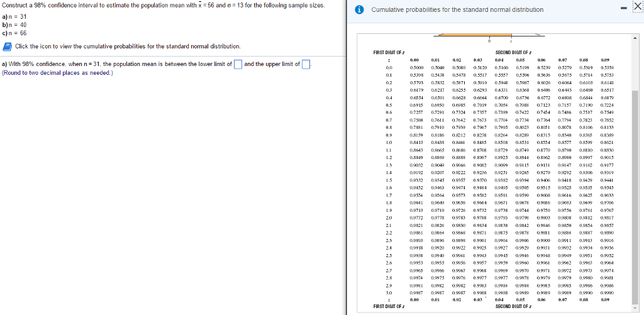
Task: Click the table cell 0.9964
Action: click(x=607, y=263)
